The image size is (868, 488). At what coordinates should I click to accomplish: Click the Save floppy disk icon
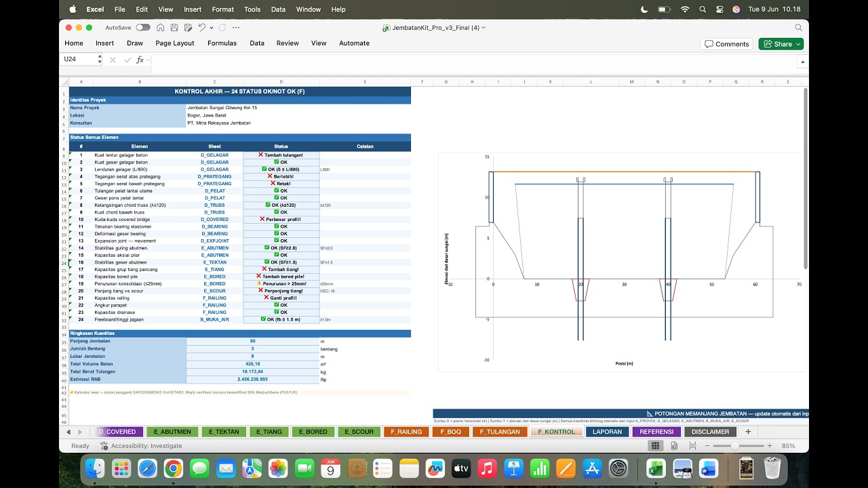[174, 28]
